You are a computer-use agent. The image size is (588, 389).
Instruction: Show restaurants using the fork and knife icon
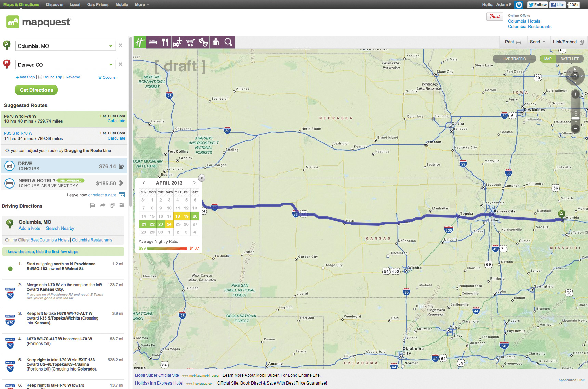pyautogui.click(x=165, y=42)
